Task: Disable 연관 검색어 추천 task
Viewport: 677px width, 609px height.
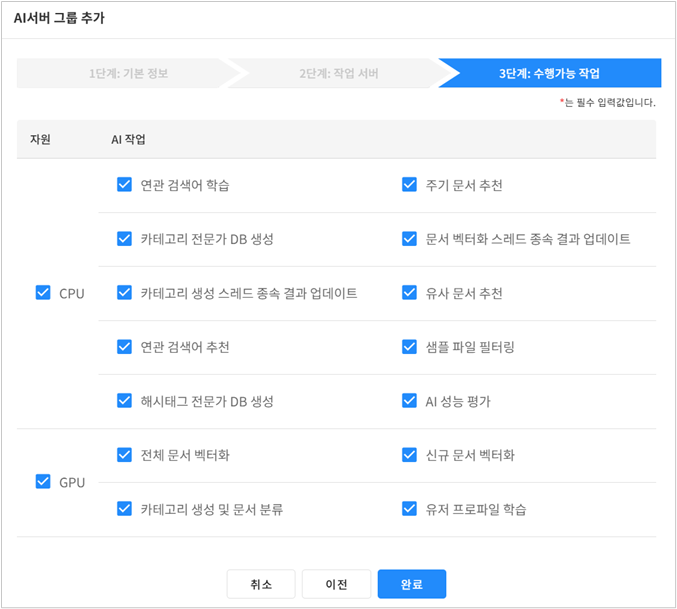Action: [124, 347]
